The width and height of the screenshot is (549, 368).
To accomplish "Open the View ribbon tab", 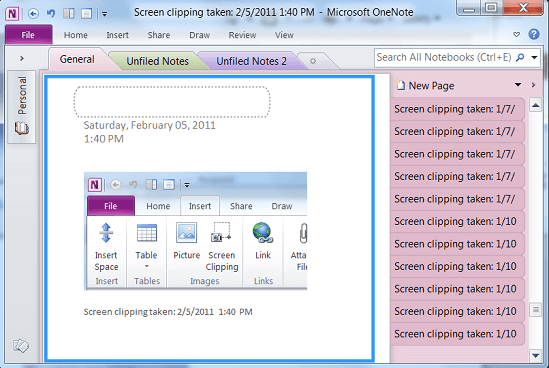I will [284, 35].
